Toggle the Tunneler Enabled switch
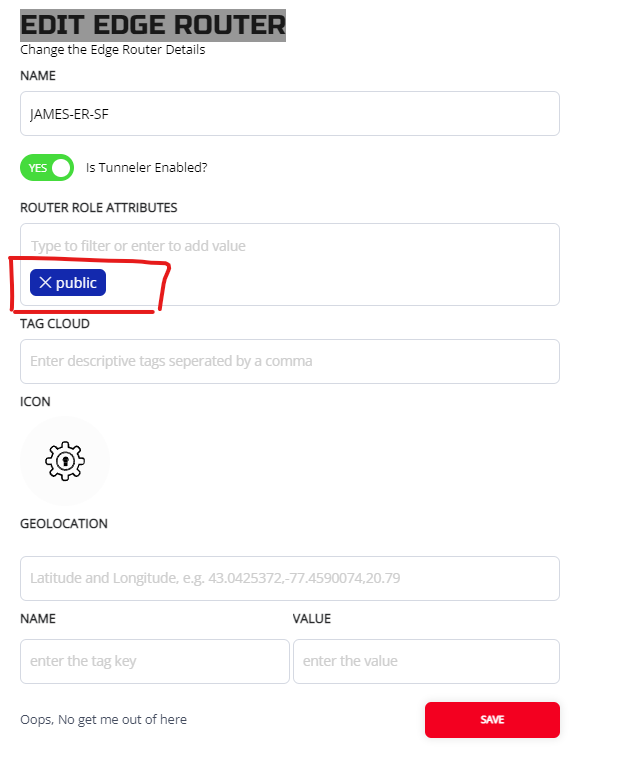 (x=47, y=167)
